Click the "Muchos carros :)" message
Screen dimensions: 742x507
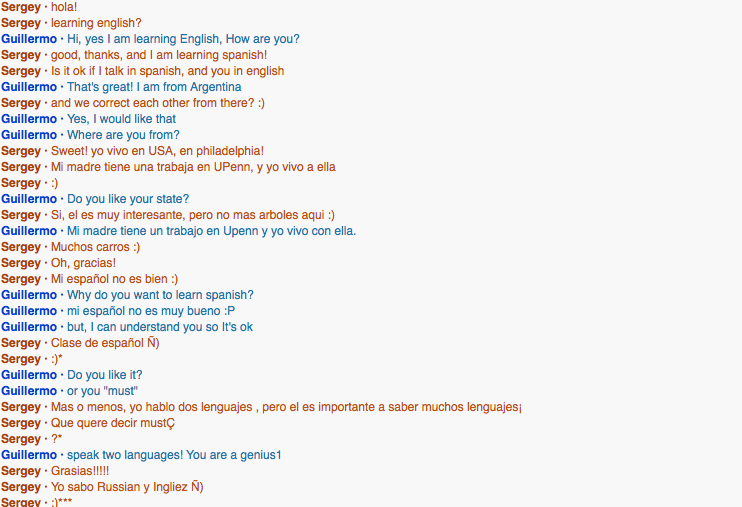click(x=95, y=247)
